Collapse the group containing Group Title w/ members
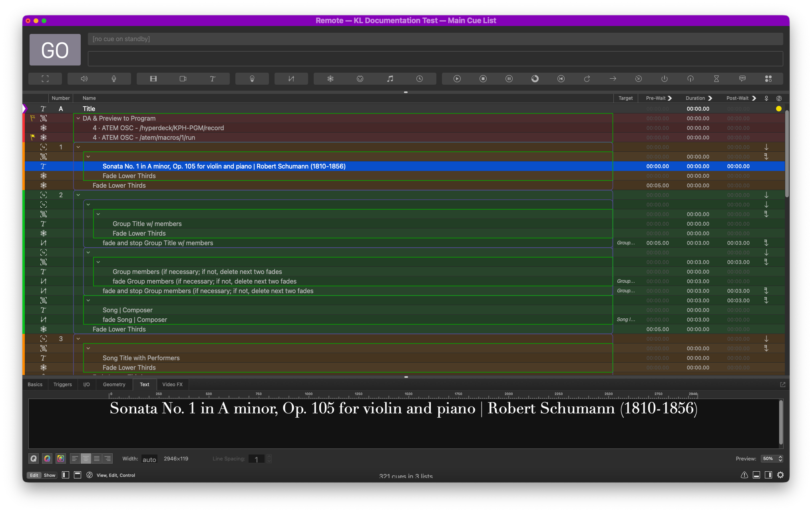 pos(98,214)
